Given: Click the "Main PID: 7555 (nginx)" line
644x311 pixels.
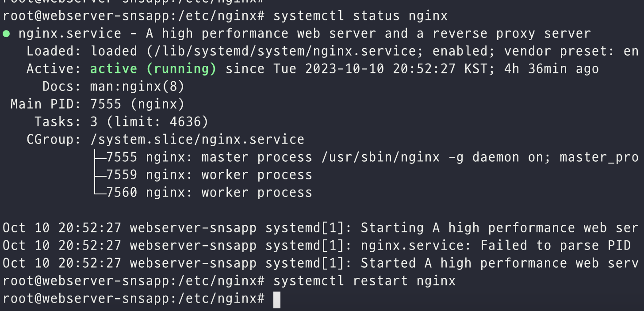Looking at the screenshot, I should pyautogui.click(x=97, y=105).
